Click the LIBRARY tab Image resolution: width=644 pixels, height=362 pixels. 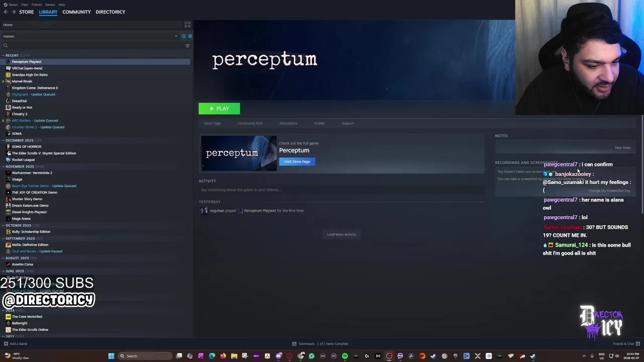48,12
